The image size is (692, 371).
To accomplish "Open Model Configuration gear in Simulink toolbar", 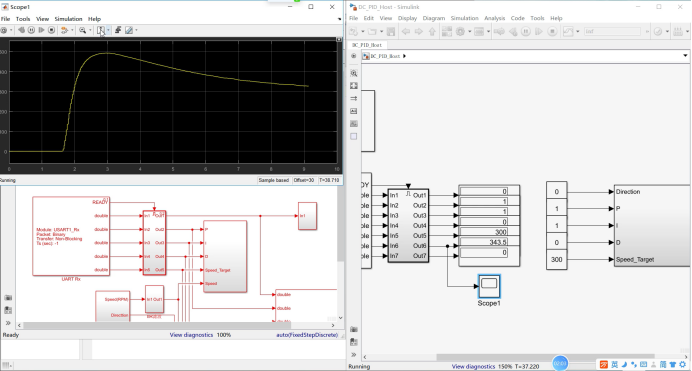I will (460, 31).
